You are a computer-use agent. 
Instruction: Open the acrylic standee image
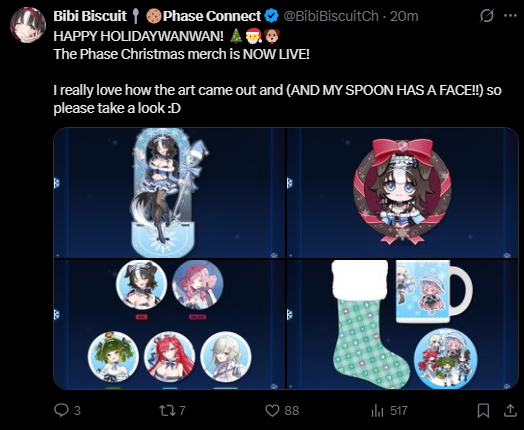coord(169,193)
